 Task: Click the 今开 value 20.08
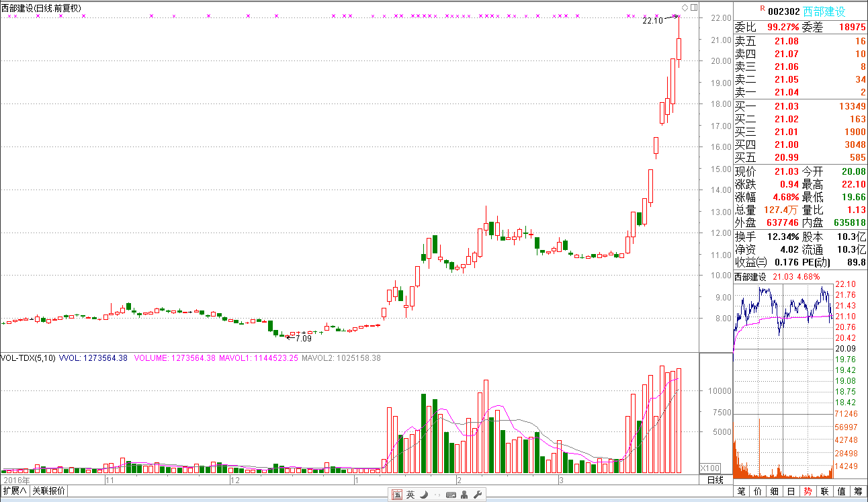(x=854, y=171)
